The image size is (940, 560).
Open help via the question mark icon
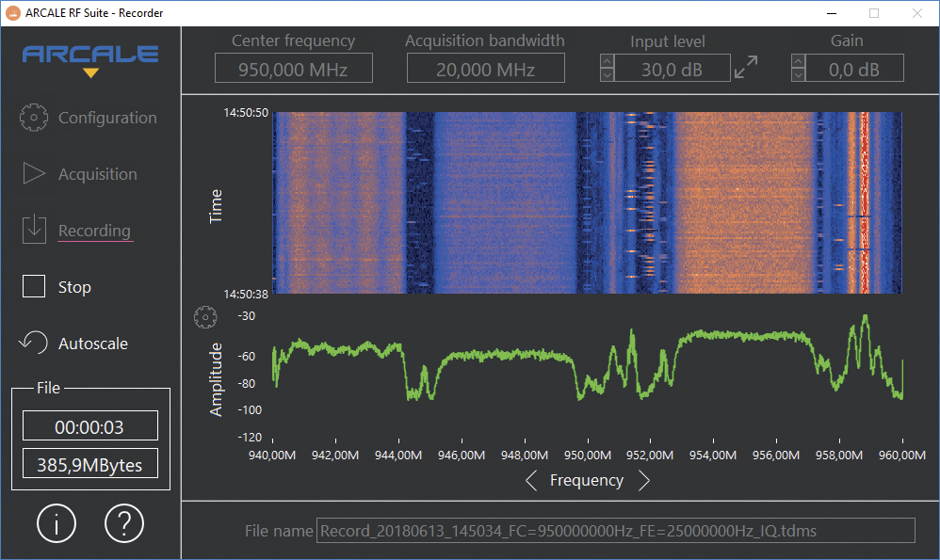(124, 523)
